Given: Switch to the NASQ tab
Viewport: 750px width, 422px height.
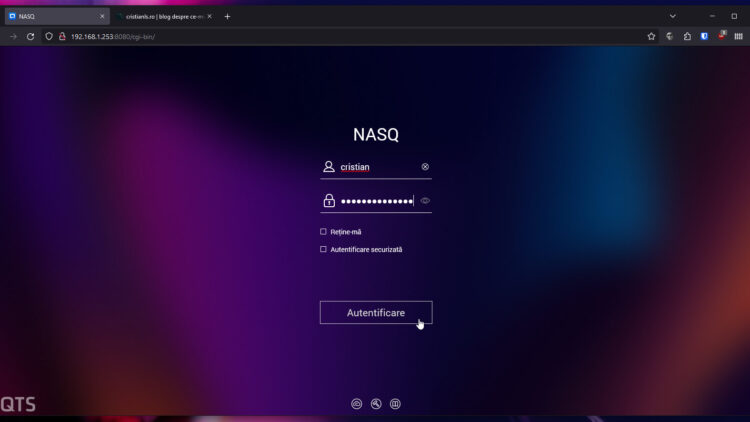Looking at the screenshot, I should 56,16.
